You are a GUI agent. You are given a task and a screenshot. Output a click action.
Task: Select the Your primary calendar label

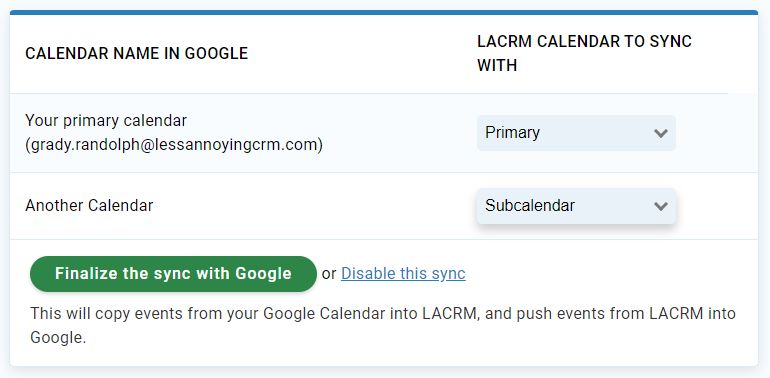[106, 120]
